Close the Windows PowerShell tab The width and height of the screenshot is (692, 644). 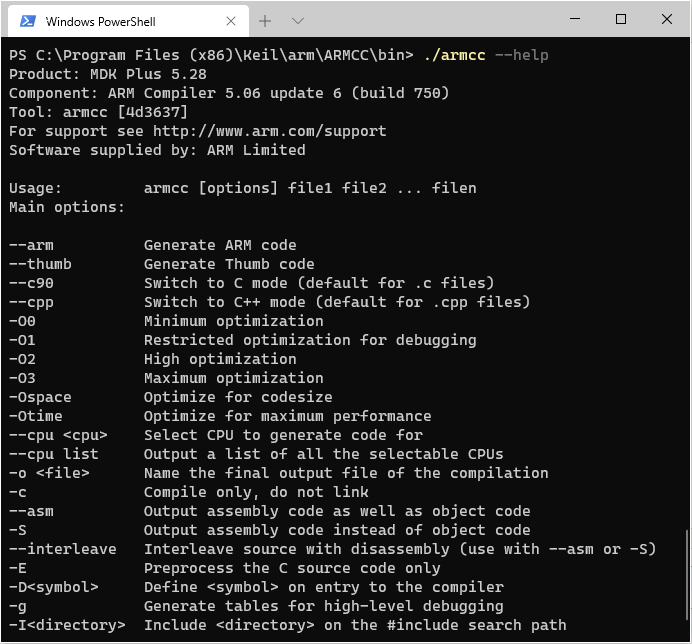click(231, 21)
